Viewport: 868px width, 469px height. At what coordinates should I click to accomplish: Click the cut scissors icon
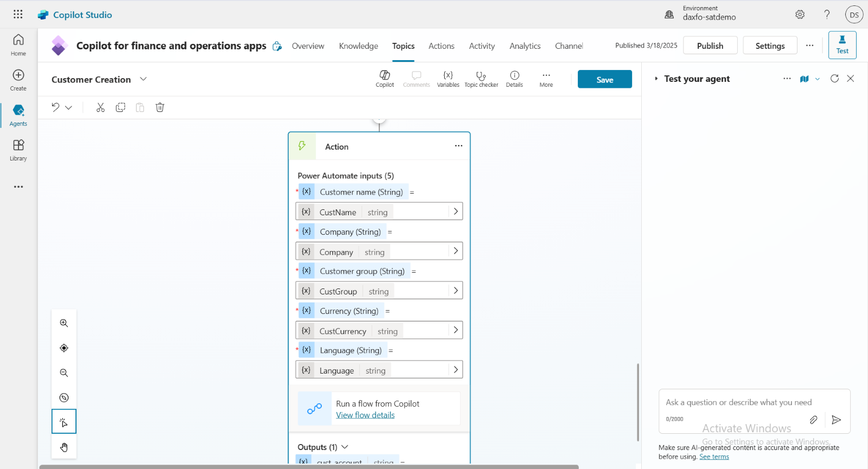100,107
